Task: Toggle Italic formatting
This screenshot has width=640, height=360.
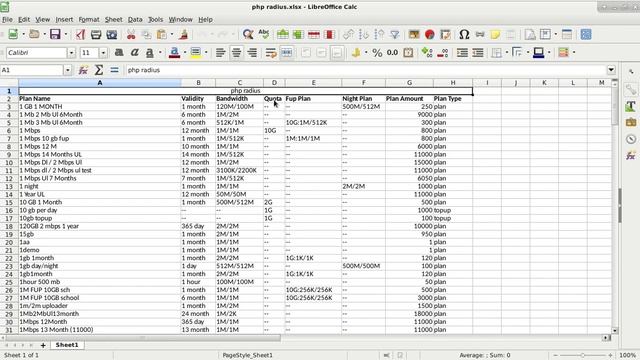Action: point(134,53)
